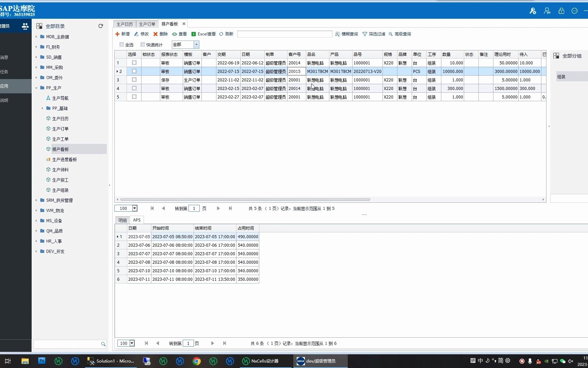Click the 交期 column header
The width and height of the screenshot is (588, 368).
pyautogui.click(x=228, y=54)
